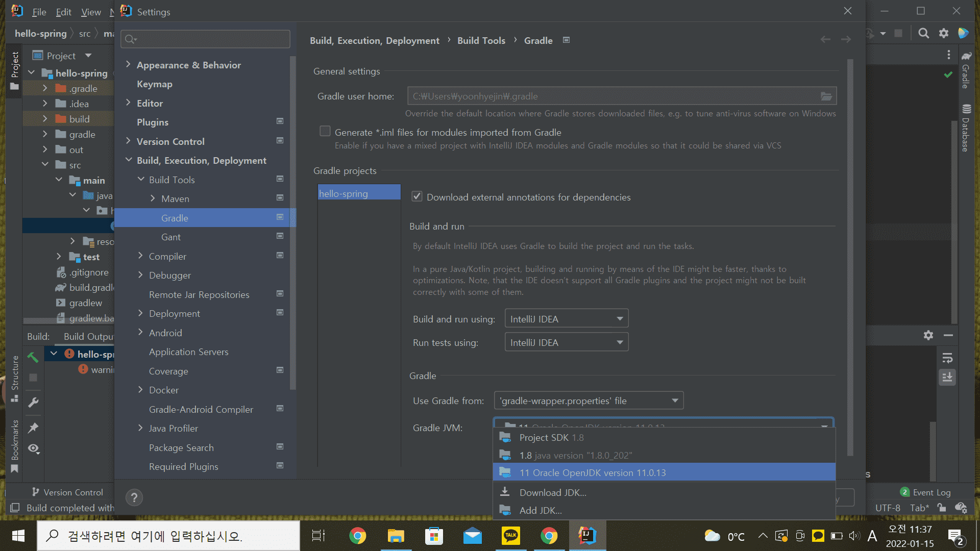Open the View menu
The height and width of the screenshot is (551, 980).
(91, 12)
